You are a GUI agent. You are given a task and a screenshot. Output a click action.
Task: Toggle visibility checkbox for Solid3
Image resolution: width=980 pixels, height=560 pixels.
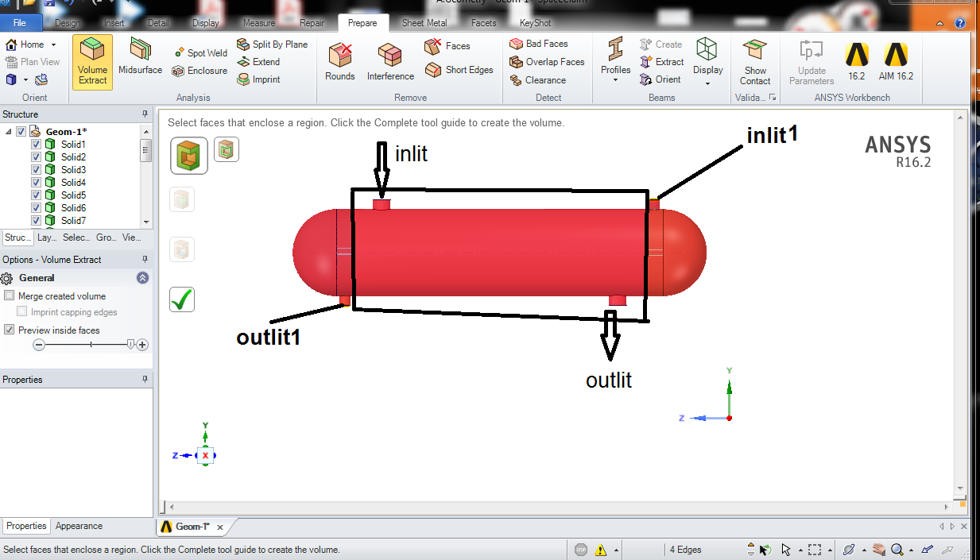36,170
